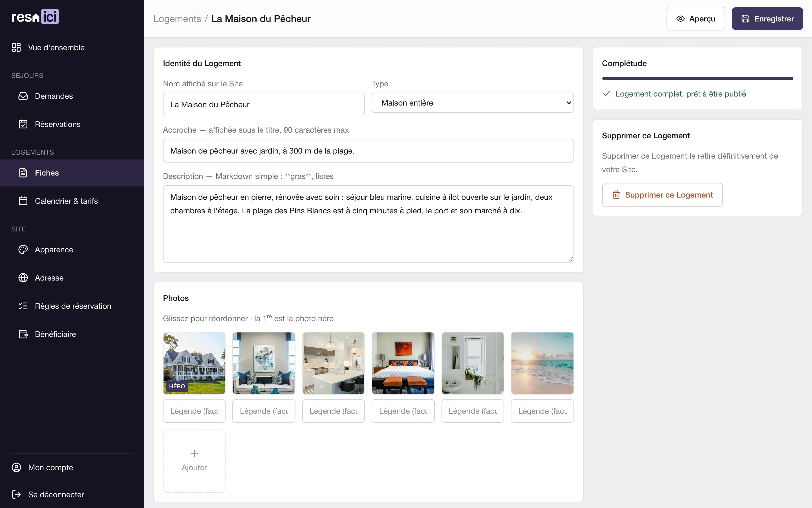The width and height of the screenshot is (812, 508).
Task: Click the floppy disk icon in Enregistrer
Action: tap(745, 19)
